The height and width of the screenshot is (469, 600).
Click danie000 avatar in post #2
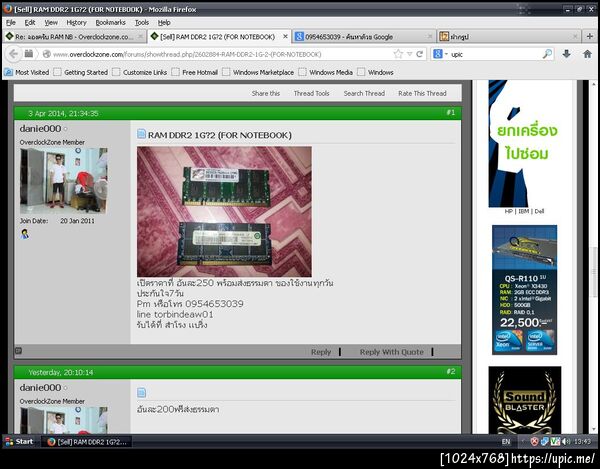click(64, 420)
